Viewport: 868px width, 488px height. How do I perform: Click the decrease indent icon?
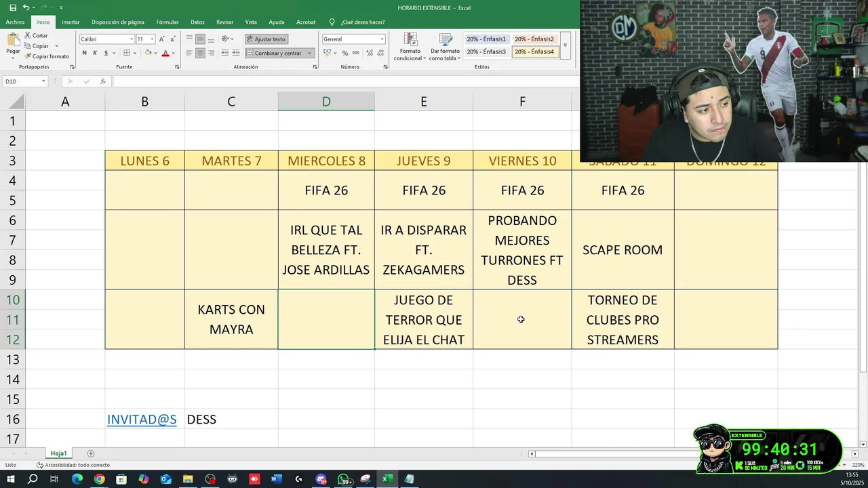tap(224, 53)
